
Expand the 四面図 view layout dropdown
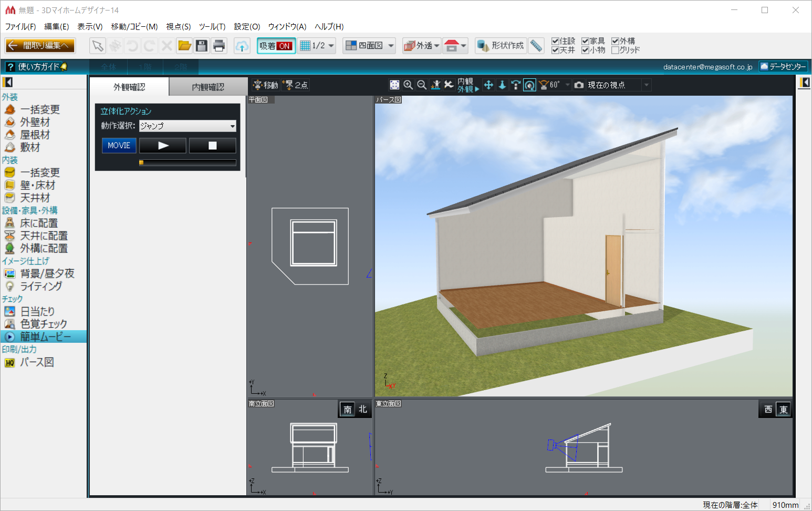coord(391,46)
